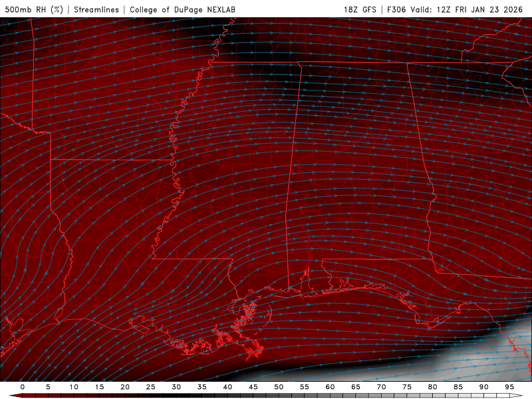The image size is (532, 399).
Task: Pick the colorbar value "25"
Action: coord(151,387)
